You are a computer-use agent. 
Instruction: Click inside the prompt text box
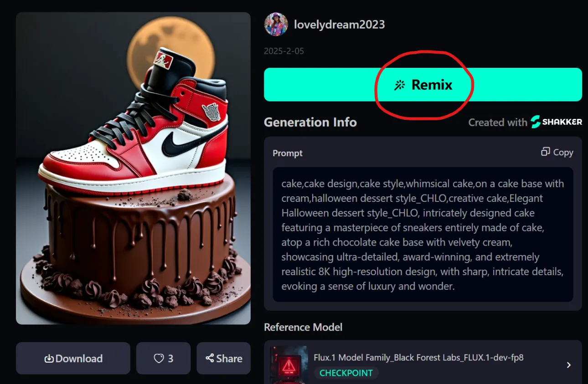[423, 235]
